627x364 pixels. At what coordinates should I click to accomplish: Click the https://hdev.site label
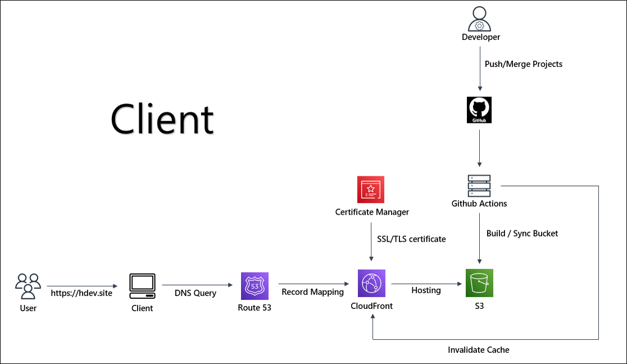tap(81, 293)
